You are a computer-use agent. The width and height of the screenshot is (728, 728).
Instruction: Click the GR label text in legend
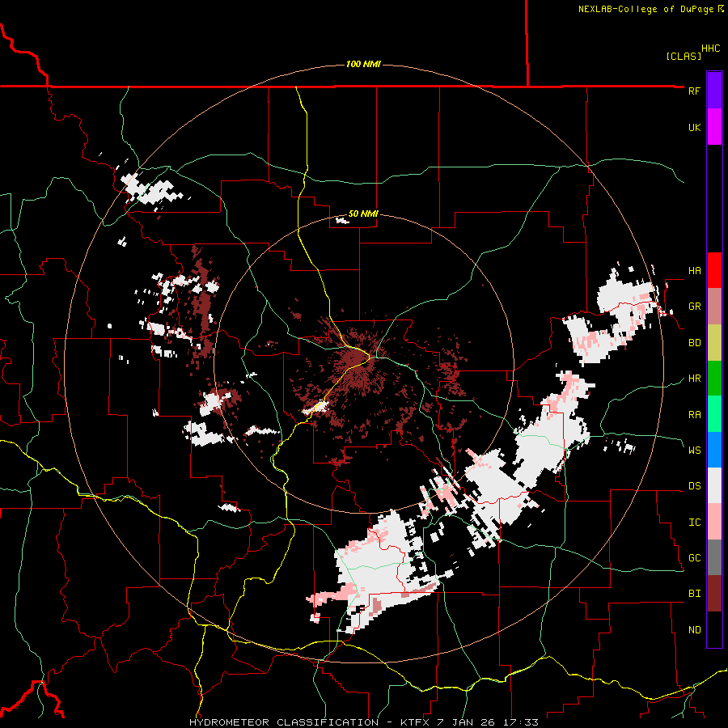(694, 307)
